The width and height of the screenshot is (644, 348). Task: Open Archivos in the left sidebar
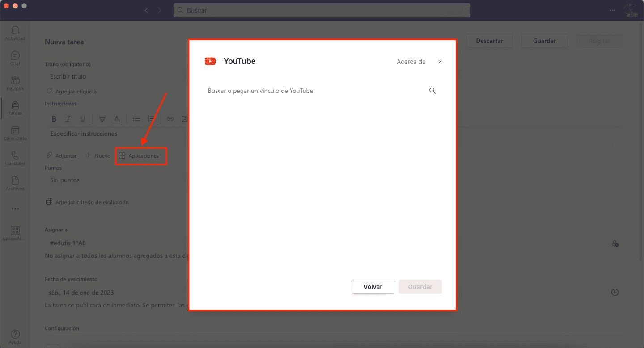[15, 183]
